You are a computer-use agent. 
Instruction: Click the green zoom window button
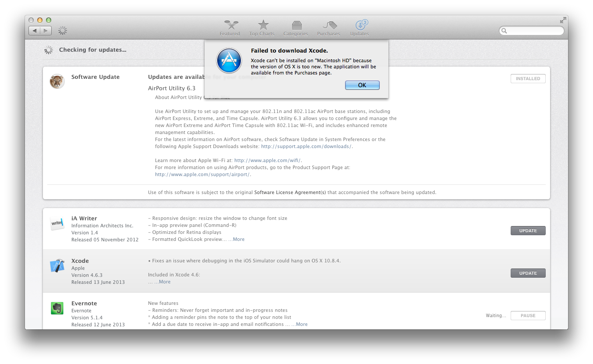(49, 20)
